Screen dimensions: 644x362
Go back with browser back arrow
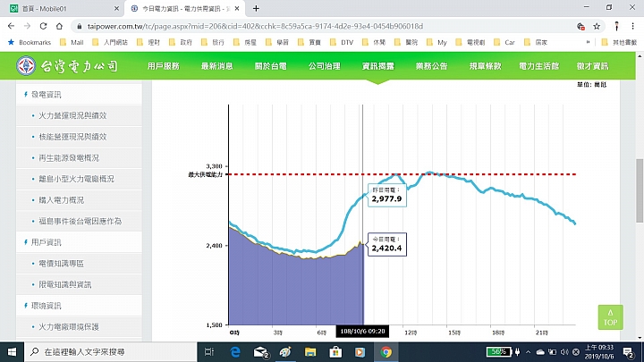point(11,26)
